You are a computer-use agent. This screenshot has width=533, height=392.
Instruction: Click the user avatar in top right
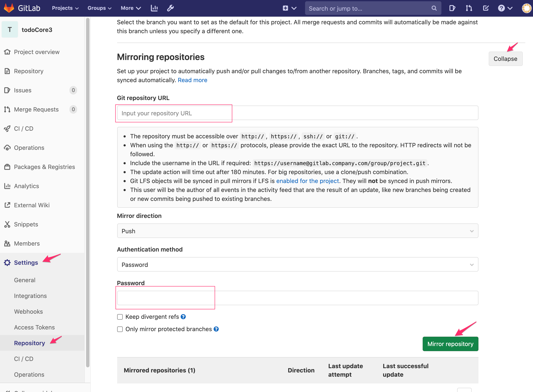click(x=526, y=8)
